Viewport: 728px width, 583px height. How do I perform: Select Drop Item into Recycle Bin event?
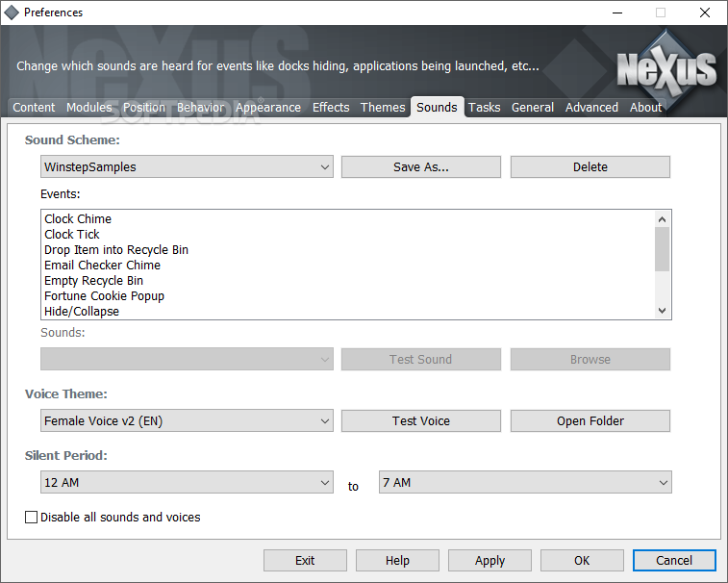(x=348, y=249)
